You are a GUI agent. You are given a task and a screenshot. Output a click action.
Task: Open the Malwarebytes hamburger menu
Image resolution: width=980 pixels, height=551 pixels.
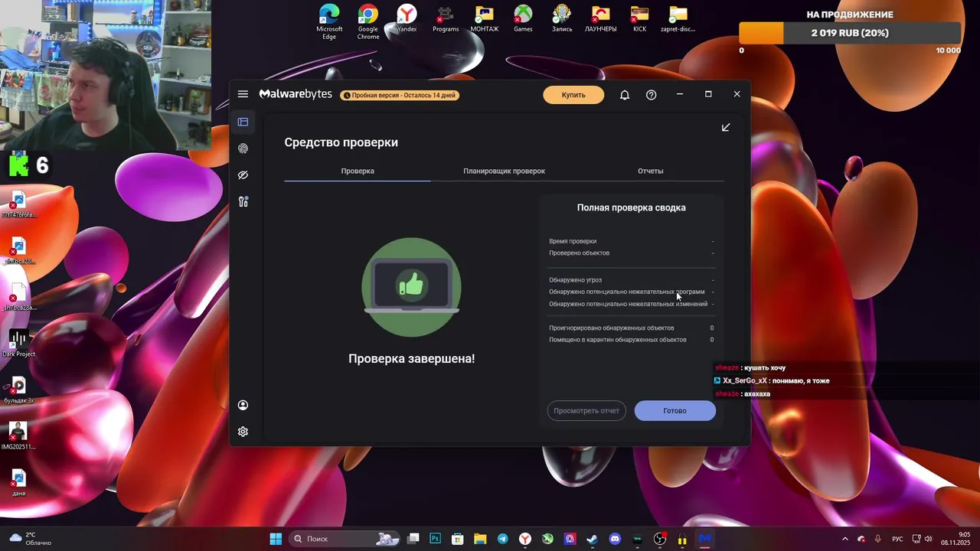pyautogui.click(x=243, y=94)
